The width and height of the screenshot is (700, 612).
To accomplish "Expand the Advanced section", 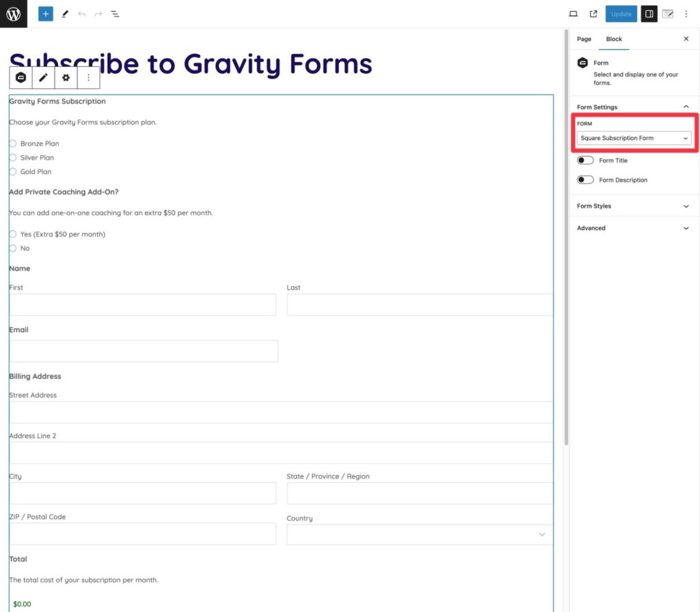I will (x=634, y=228).
